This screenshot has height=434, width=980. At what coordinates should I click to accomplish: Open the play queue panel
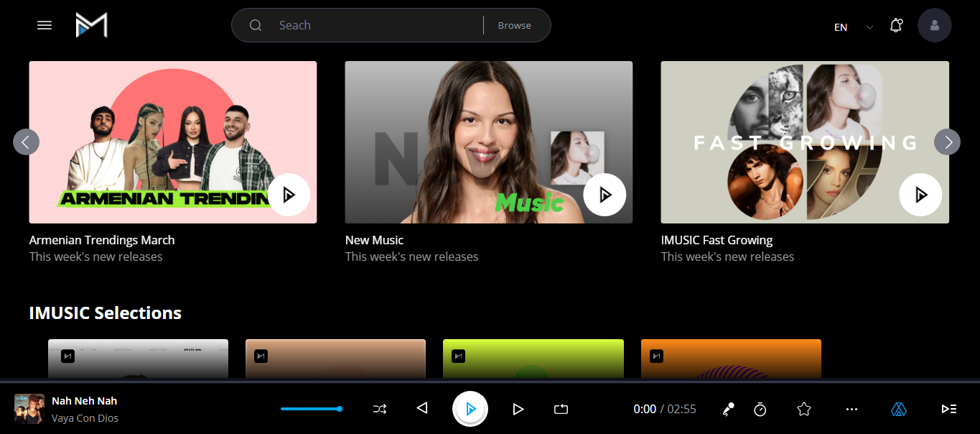click(949, 408)
